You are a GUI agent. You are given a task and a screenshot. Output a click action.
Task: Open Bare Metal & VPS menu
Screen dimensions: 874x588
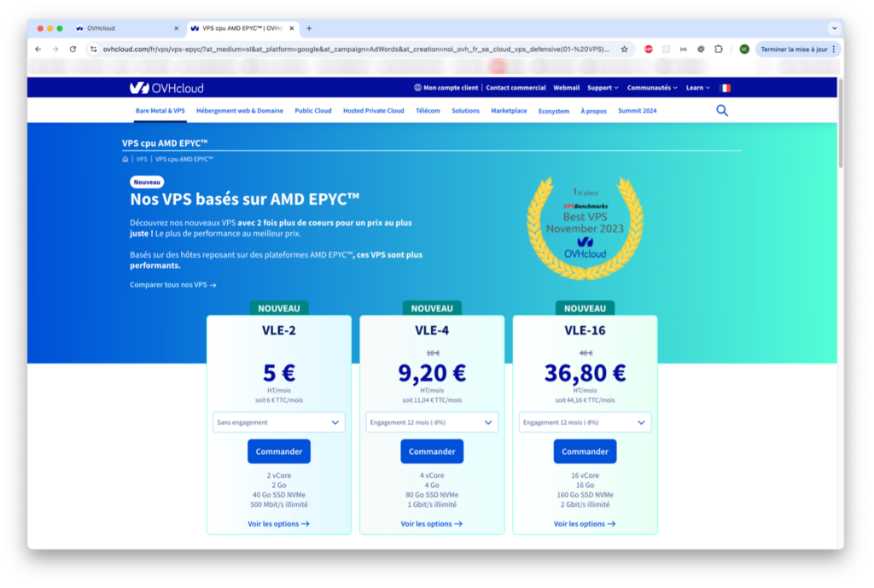click(x=160, y=111)
